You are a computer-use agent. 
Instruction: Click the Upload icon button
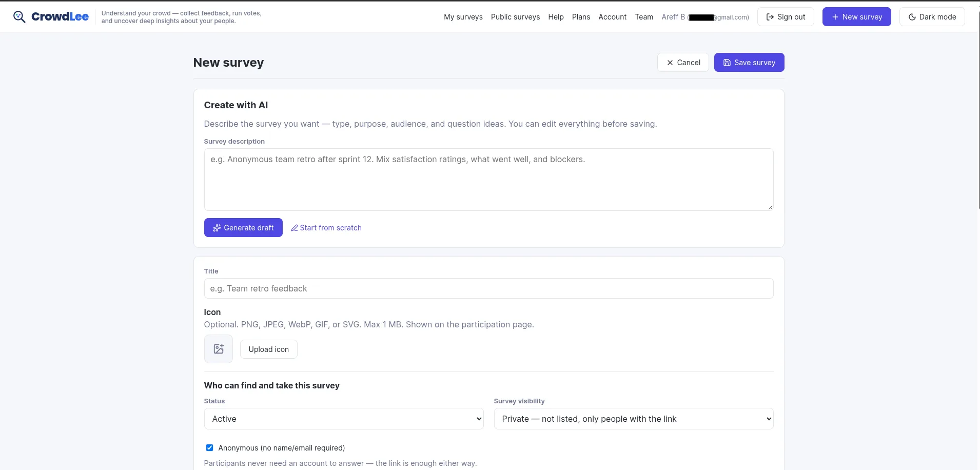[269, 349]
